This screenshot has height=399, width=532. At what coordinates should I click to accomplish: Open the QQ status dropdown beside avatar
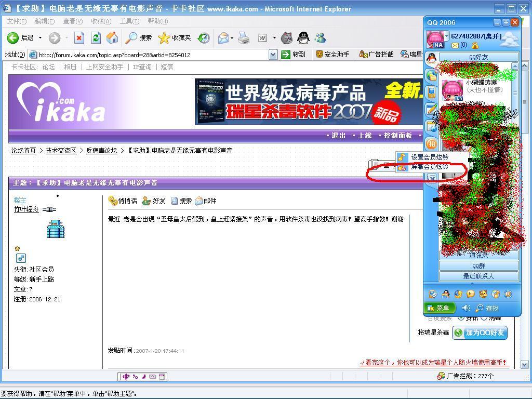pos(446,36)
